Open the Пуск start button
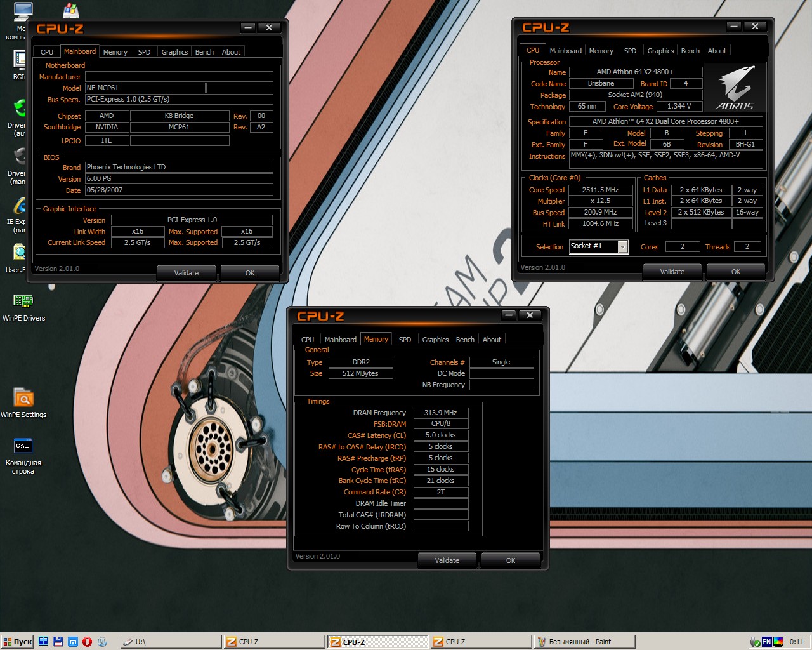Image resolution: width=812 pixels, height=650 pixels. pos(17,642)
